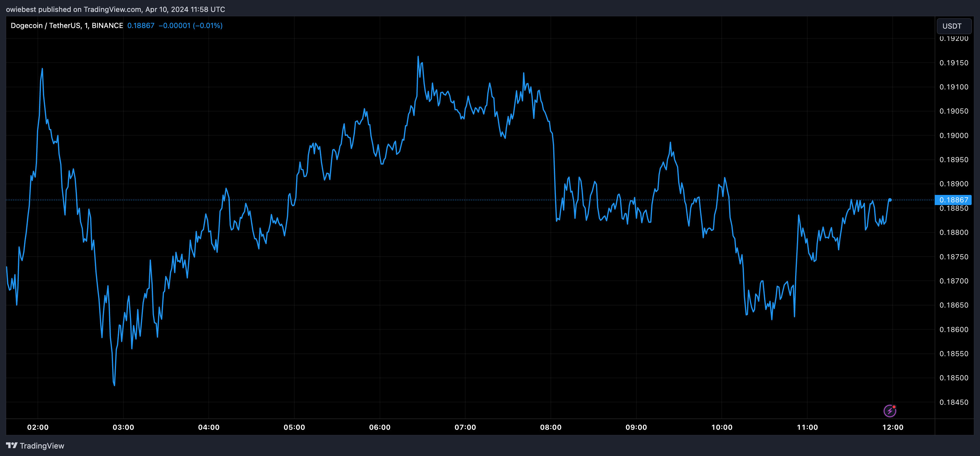980x456 pixels.
Task: Click the TradingView logo at bottom left
Action: [35, 446]
